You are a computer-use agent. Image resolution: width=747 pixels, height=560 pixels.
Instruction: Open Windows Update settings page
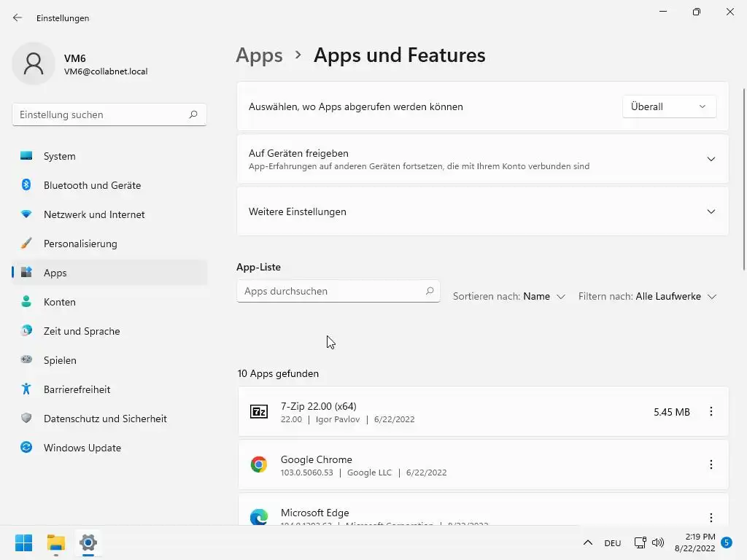coord(82,448)
